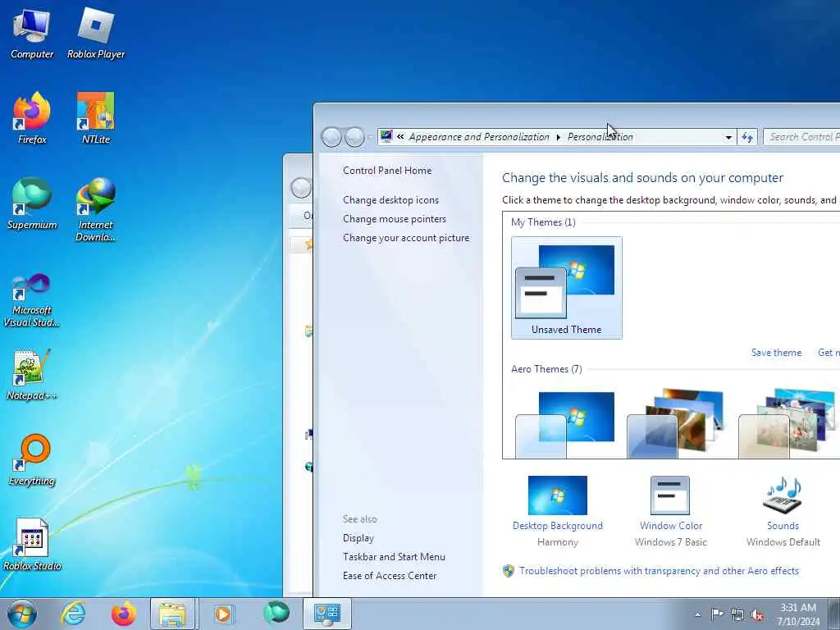Select the Unsaved Theme thumbnail
The image size is (840, 630).
point(566,288)
